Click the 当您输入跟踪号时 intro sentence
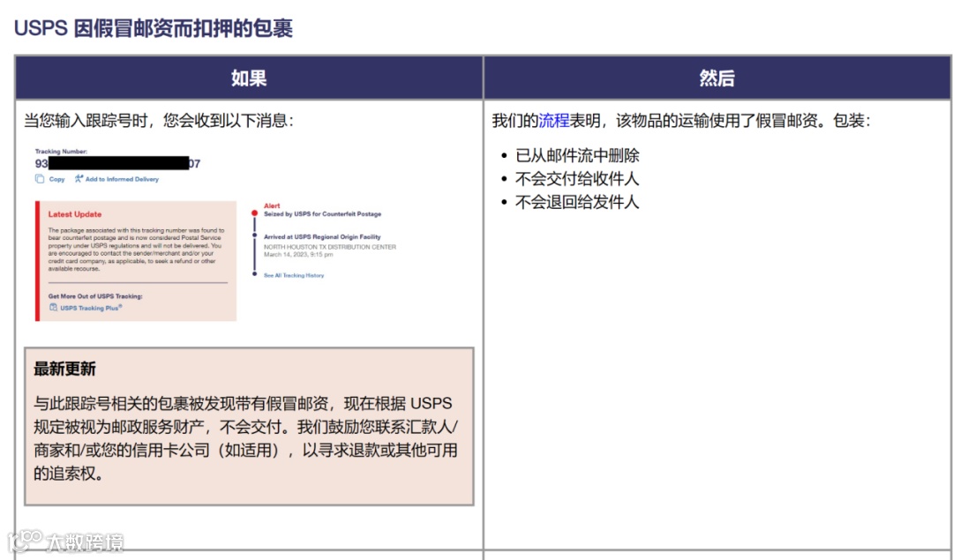Viewport: 953px width, 560px height. 158,121
